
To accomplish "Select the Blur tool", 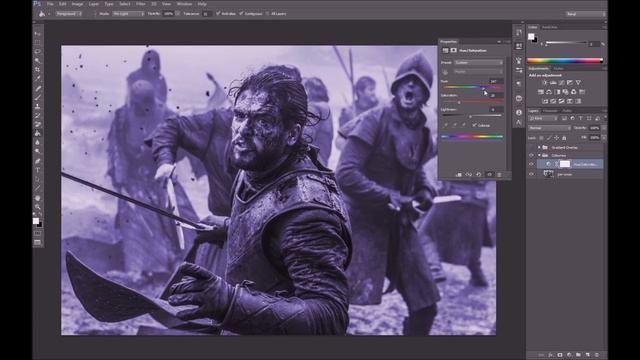I will point(38,142).
